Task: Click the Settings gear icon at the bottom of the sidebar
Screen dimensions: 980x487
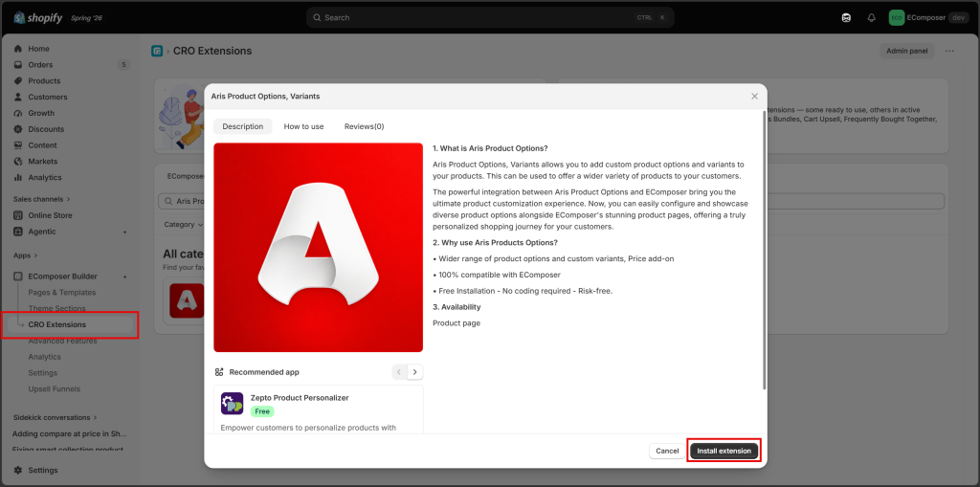Action: coord(17,470)
